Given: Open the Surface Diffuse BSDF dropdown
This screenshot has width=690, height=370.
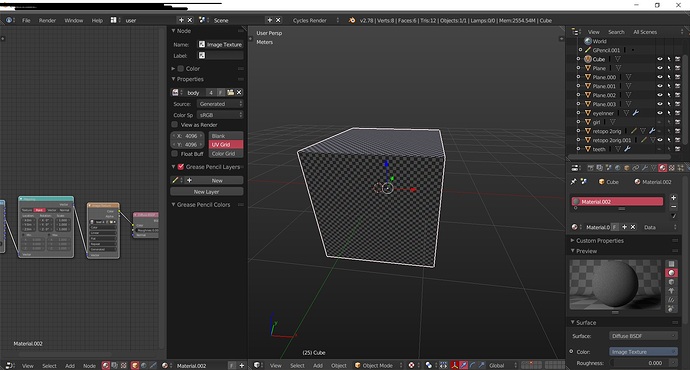Looking at the screenshot, I should [643, 336].
